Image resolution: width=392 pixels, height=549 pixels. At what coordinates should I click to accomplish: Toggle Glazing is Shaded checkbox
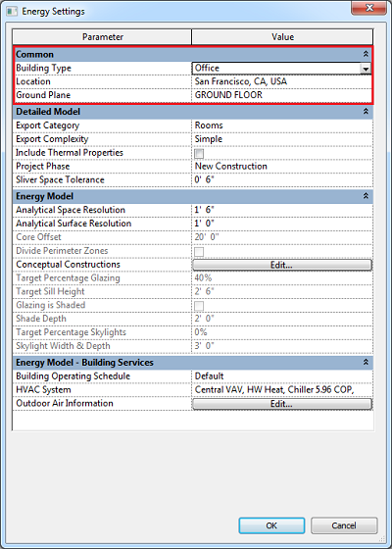[199, 306]
